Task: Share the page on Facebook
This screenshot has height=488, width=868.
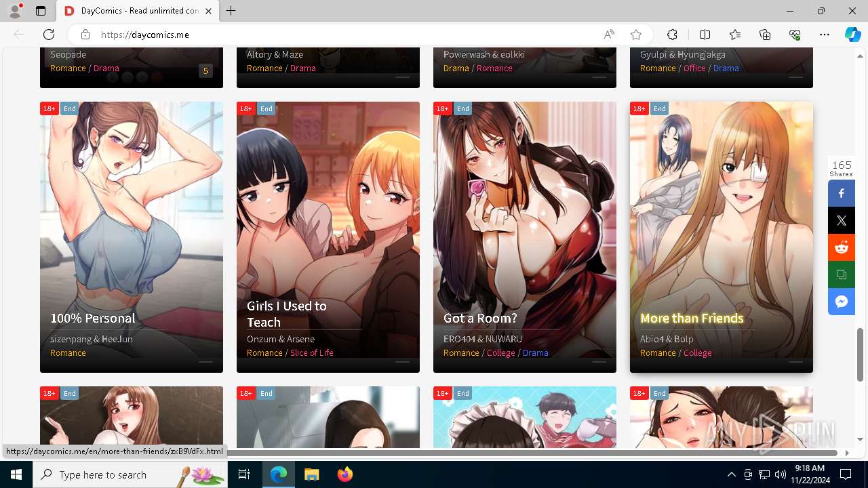Action: click(842, 193)
